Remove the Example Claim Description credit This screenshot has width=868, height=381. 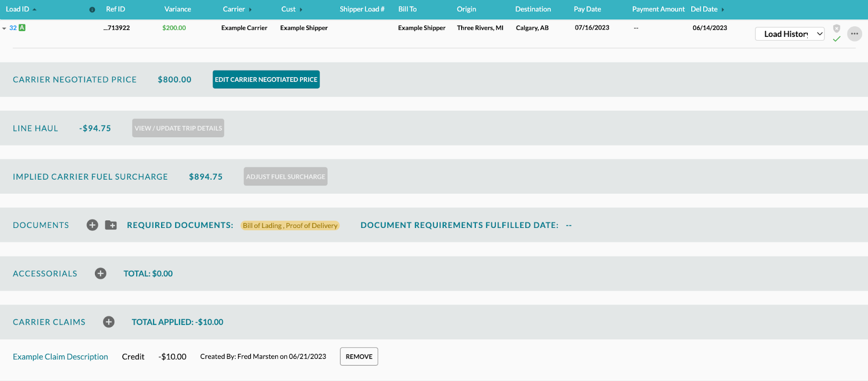tap(359, 357)
